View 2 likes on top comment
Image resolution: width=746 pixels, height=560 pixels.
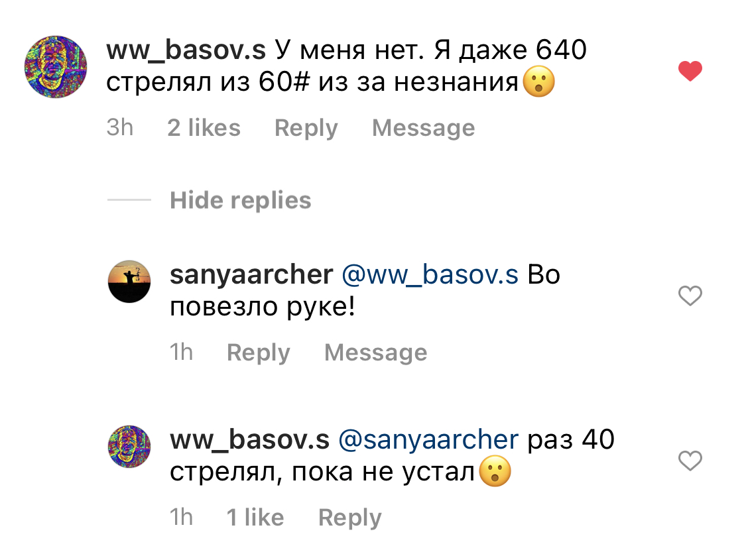click(x=204, y=128)
